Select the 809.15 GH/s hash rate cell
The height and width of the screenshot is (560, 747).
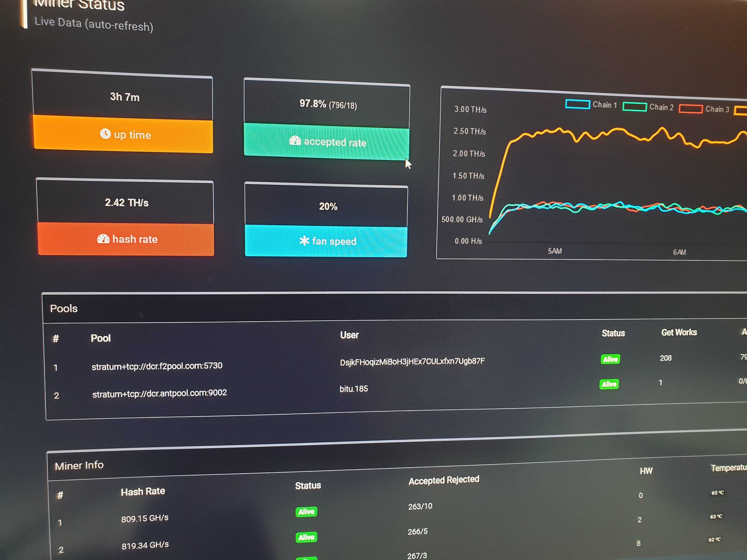pyautogui.click(x=145, y=518)
